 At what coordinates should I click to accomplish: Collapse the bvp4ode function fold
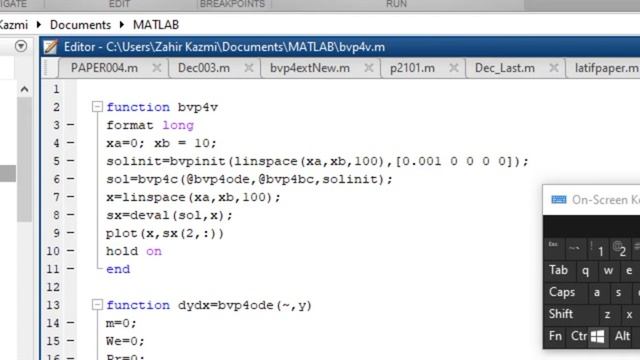[97, 304]
